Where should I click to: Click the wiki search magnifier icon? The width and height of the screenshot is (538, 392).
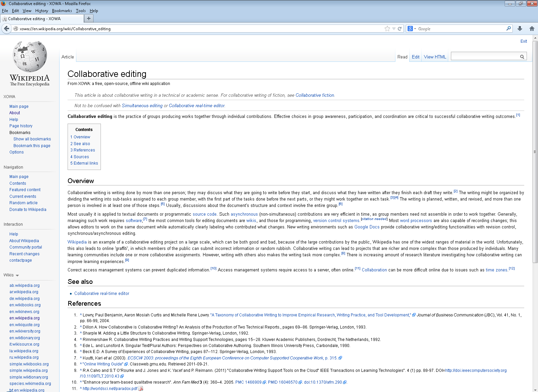click(x=522, y=57)
